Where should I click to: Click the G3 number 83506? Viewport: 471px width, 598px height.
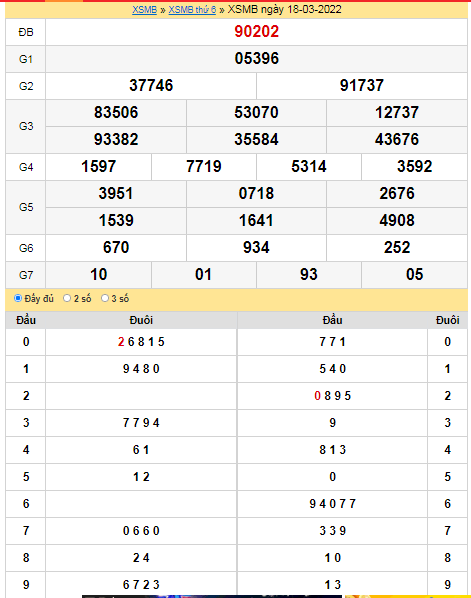click(x=116, y=113)
